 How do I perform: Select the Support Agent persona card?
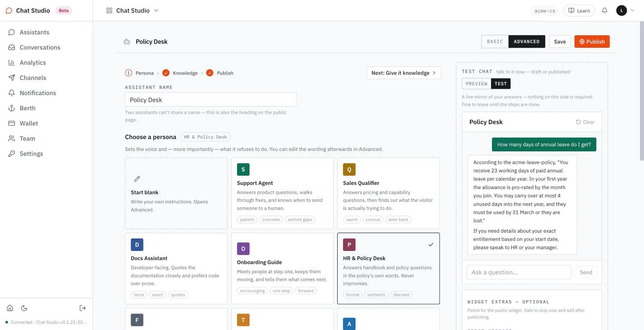point(282,193)
